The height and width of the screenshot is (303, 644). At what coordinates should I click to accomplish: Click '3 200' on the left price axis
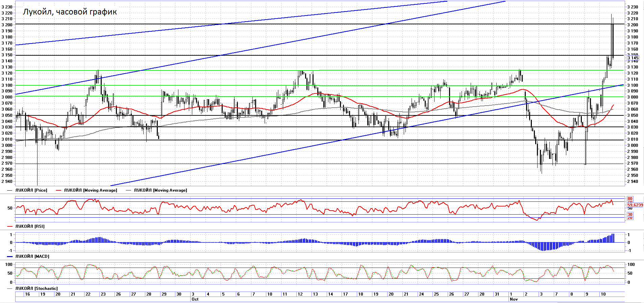(x=7, y=25)
